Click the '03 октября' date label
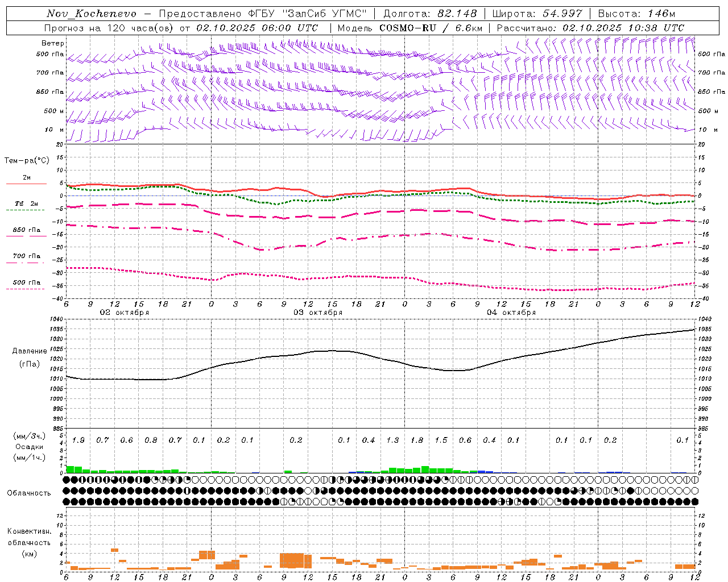The width and height of the screenshot is (728, 582). pos(318,313)
